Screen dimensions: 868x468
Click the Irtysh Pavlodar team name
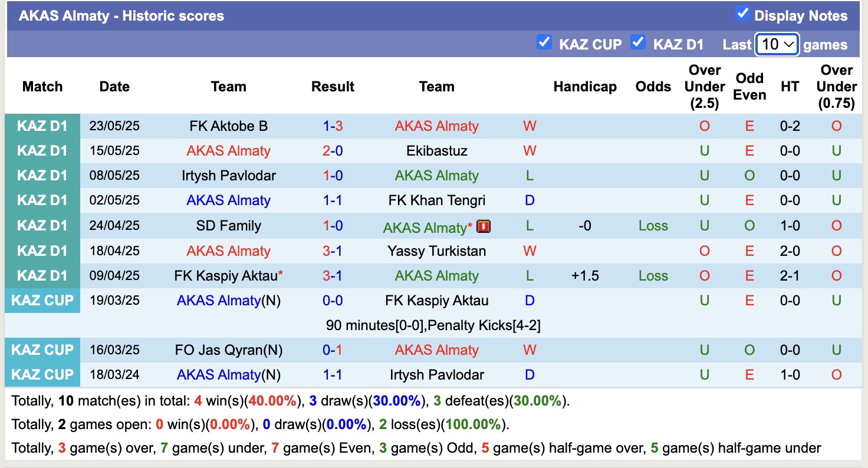[x=228, y=175]
